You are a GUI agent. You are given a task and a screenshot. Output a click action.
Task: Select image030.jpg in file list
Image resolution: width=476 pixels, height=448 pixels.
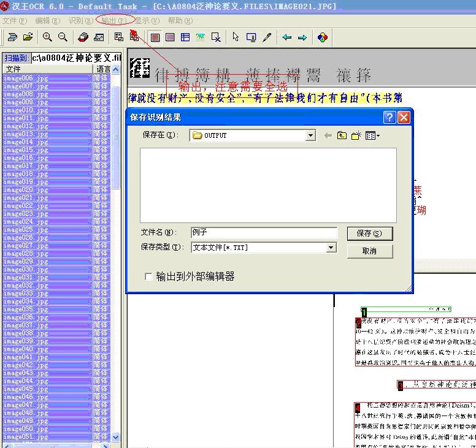(x=56, y=270)
